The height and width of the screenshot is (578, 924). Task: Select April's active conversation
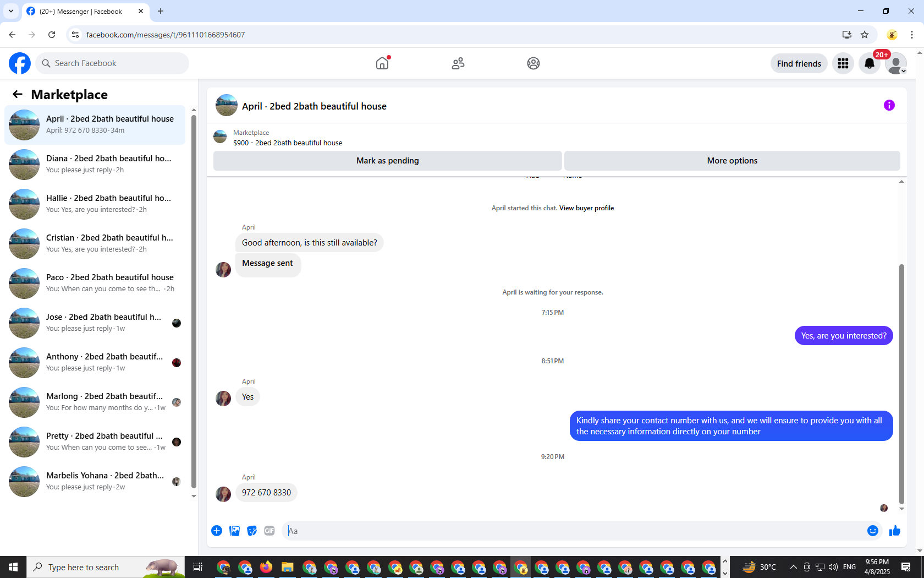click(95, 125)
